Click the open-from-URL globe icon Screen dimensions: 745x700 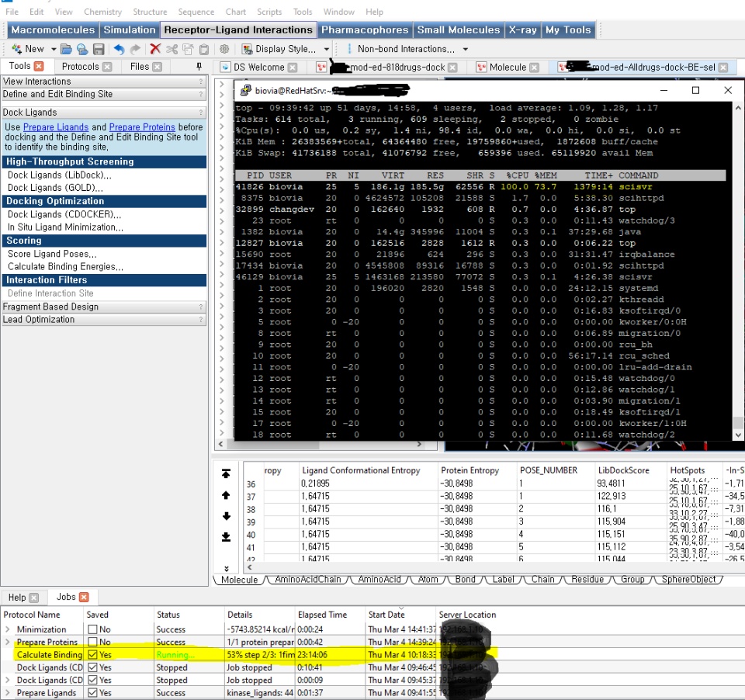click(82, 48)
